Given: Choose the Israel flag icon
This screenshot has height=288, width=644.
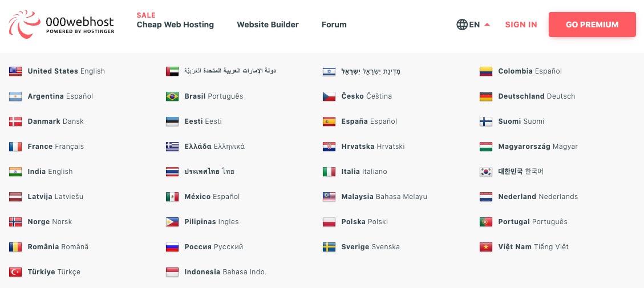Looking at the screenshot, I should coord(329,71).
